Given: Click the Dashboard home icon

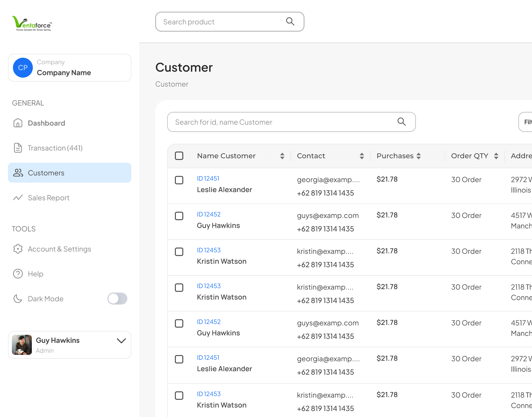Looking at the screenshot, I should [18, 123].
